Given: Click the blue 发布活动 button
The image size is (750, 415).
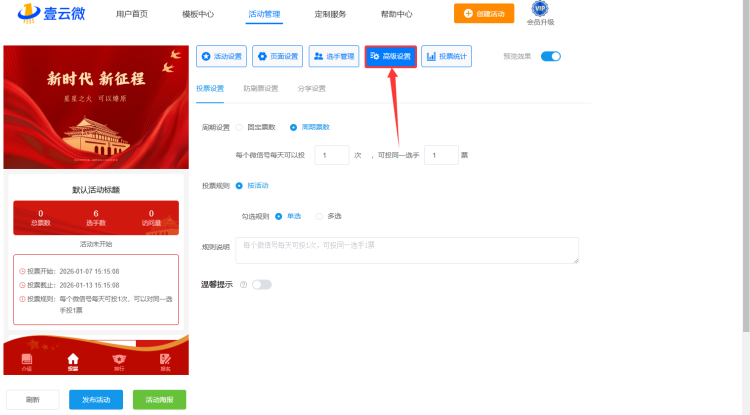Looking at the screenshot, I should [96, 399].
